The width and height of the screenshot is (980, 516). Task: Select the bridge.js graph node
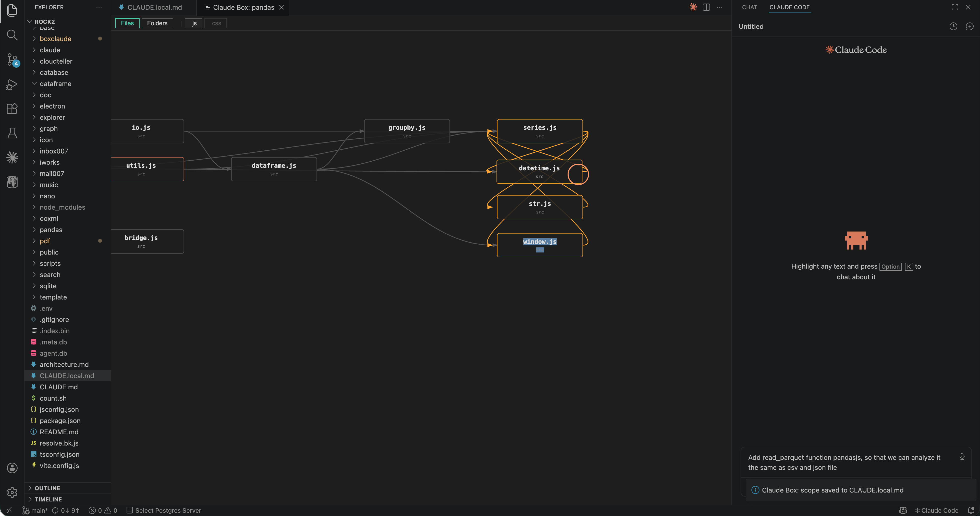(147, 241)
